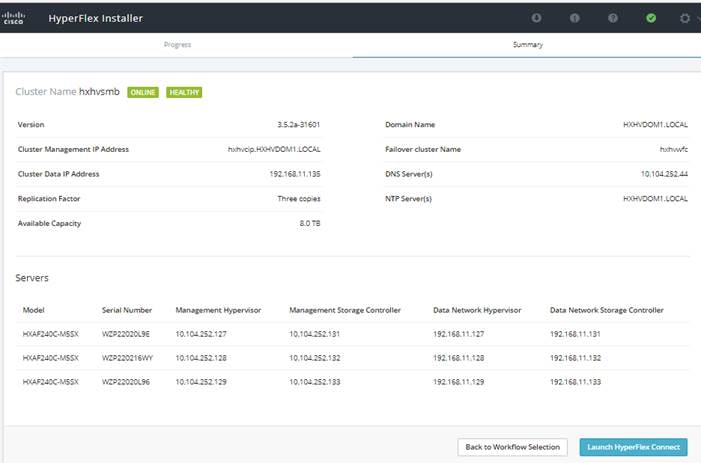The width and height of the screenshot is (701, 463).
Task: Select data hypervisor IP 192.168.11.127
Action: [x=459, y=334]
